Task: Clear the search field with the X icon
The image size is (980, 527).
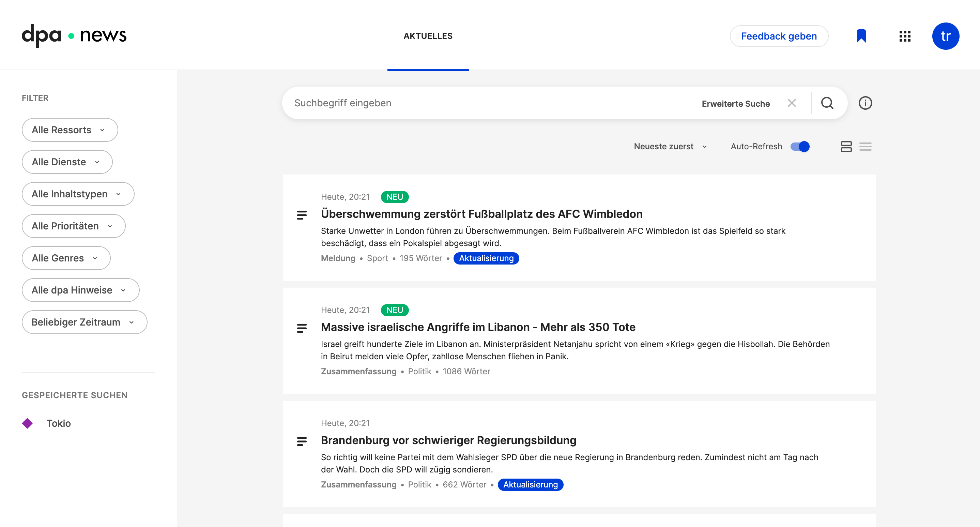Action: coord(792,103)
